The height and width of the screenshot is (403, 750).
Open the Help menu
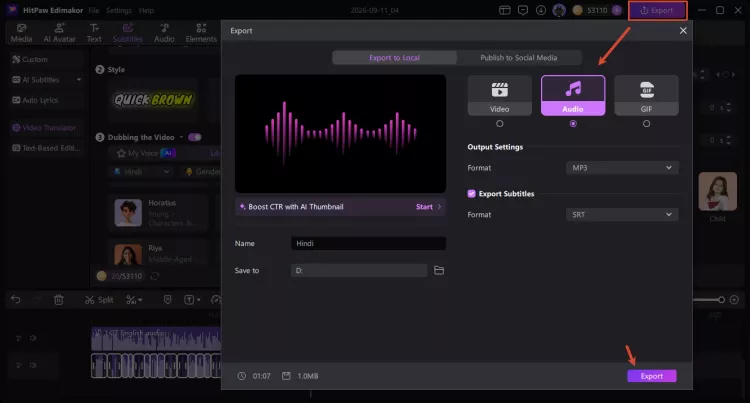point(146,11)
